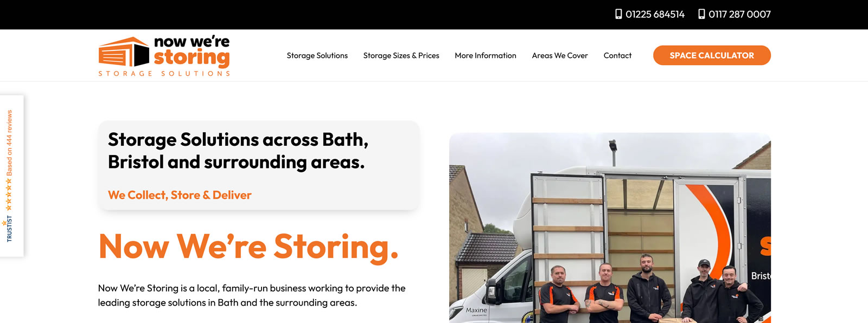868x323 pixels.
Task: Click the team and van photo
Action: point(610,228)
